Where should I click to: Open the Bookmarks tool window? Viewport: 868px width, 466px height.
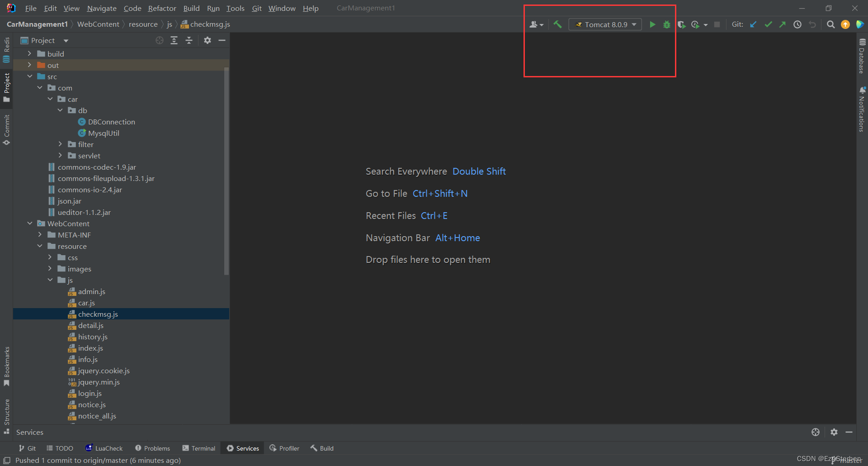click(x=6, y=366)
